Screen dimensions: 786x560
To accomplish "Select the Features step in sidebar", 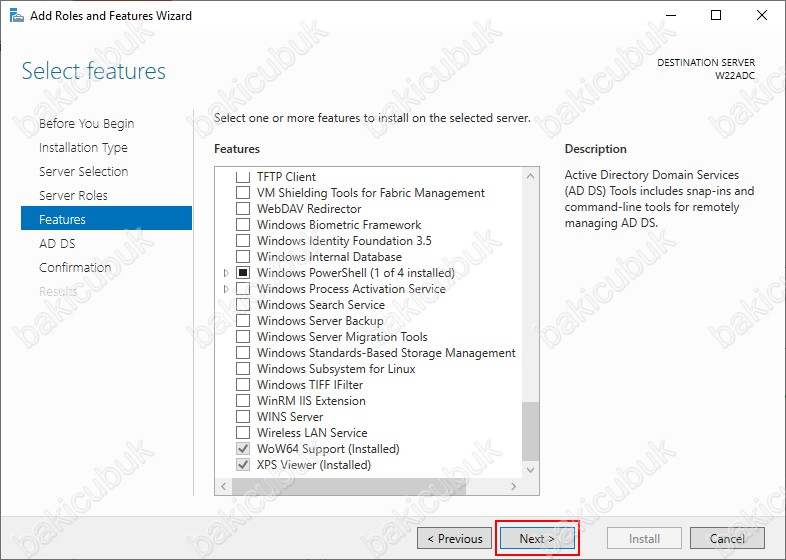I will tap(106, 218).
